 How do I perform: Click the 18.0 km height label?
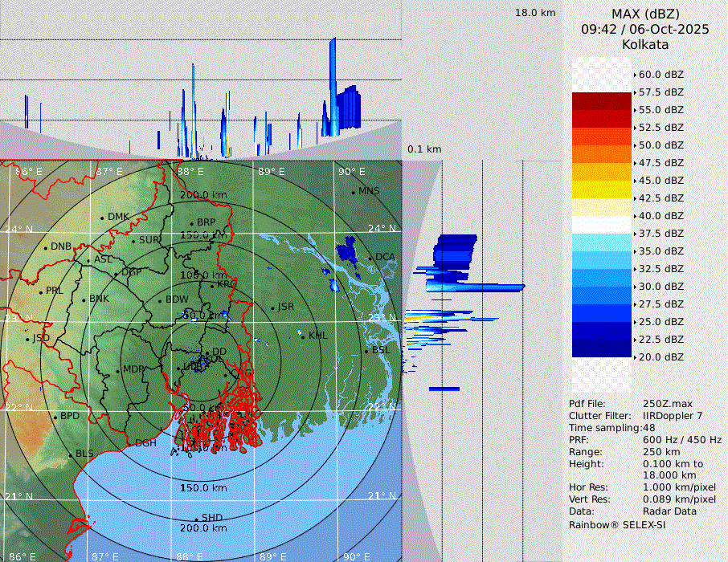tap(535, 13)
